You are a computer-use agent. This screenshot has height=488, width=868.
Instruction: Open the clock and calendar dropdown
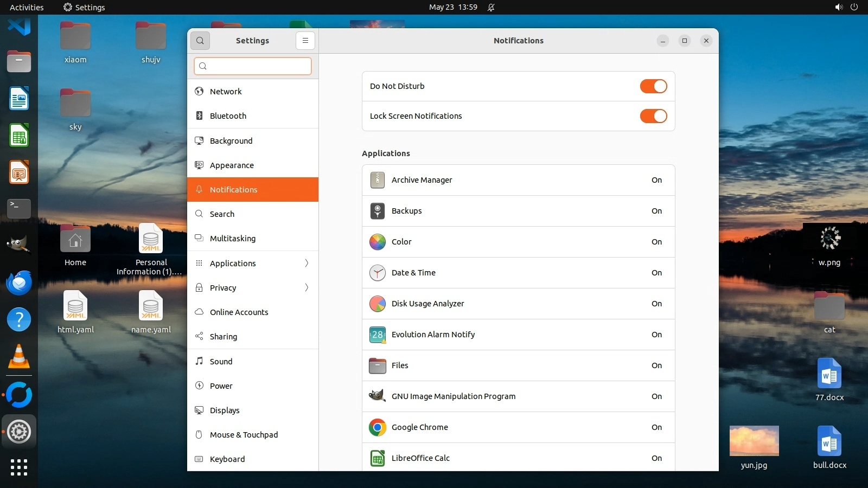click(453, 7)
